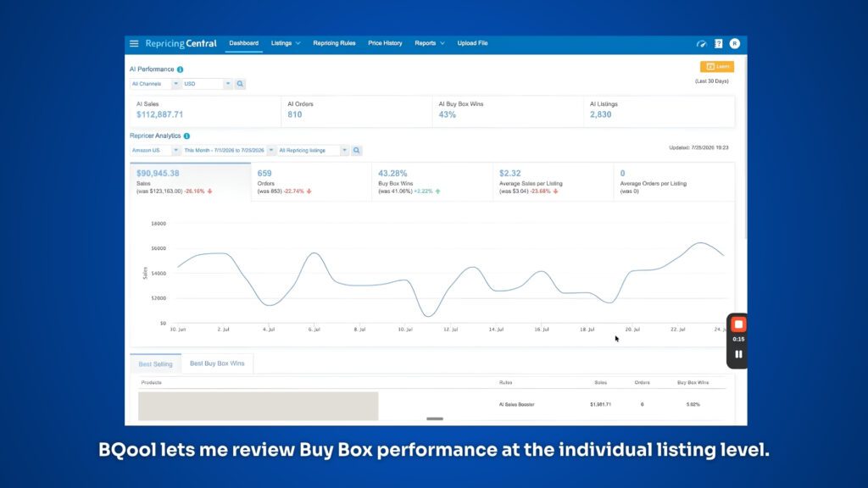Image resolution: width=868 pixels, height=488 pixels.
Task: Go to the Repricing Rules page
Action: point(334,43)
